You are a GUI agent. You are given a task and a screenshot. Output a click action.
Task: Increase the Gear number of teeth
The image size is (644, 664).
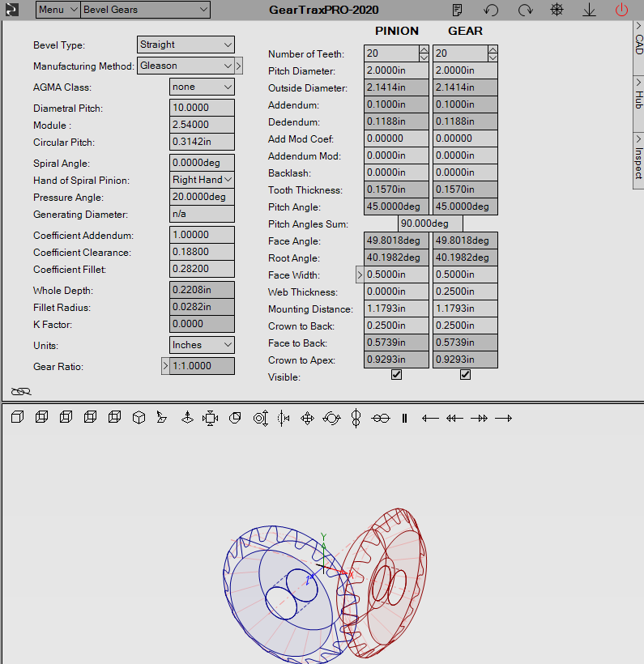click(x=493, y=49)
